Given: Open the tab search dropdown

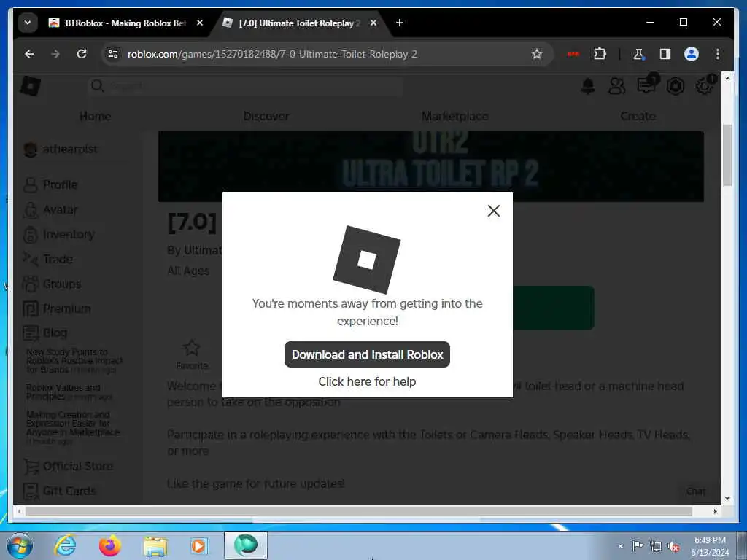Looking at the screenshot, I should (x=28, y=23).
